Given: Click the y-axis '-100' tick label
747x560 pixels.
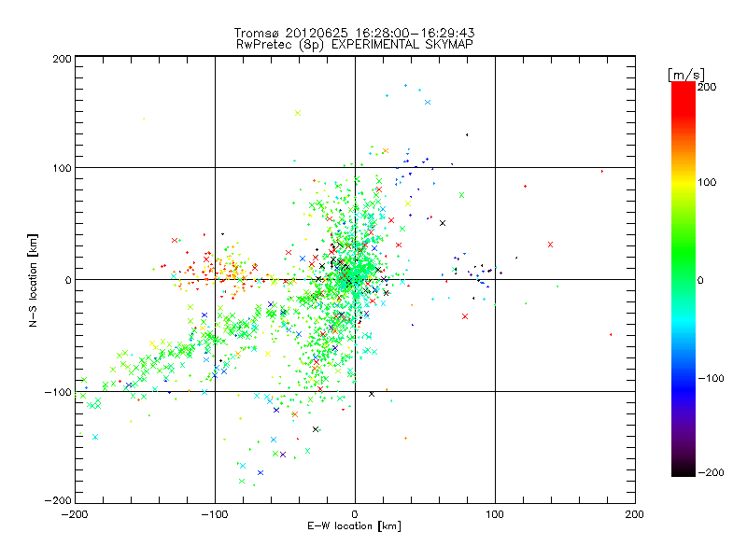Looking at the screenshot, I should pos(58,392).
